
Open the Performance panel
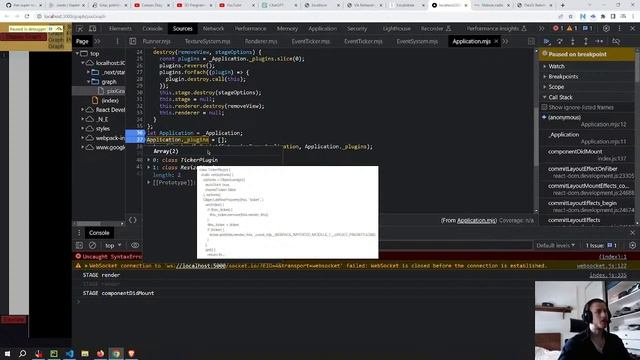(250, 29)
